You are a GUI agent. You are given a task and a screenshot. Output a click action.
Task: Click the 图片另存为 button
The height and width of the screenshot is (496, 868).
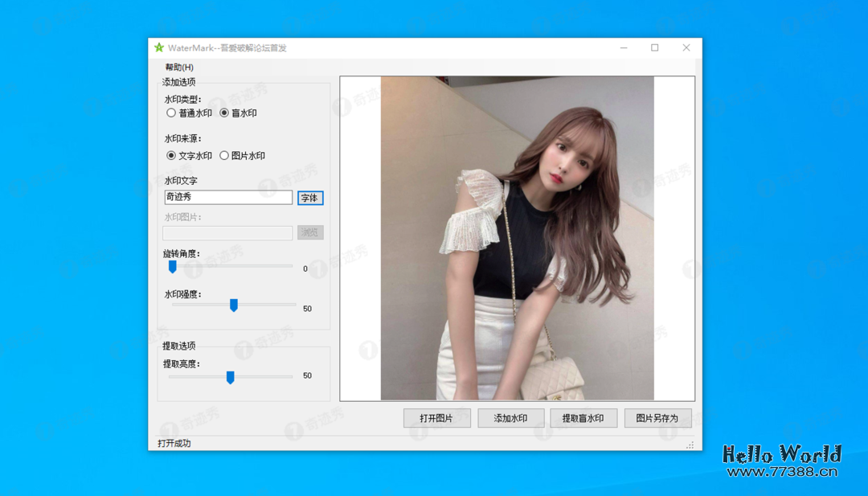pyautogui.click(x=657, y=418)
